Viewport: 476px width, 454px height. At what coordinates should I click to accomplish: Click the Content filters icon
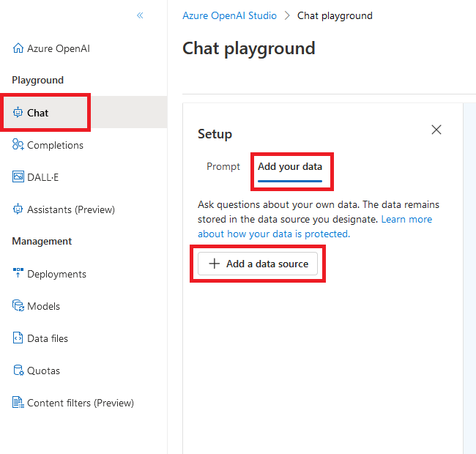pos(18,403)
